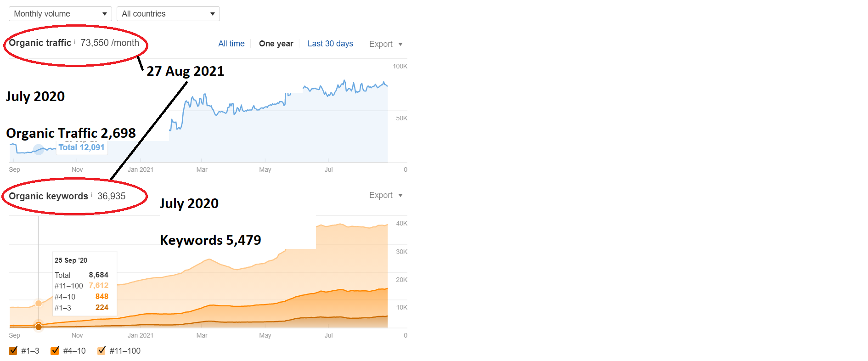Toggle the #11–100 positions checkbox
Image resolution: width=868 pixels, height=361 pixels.
coord(101,351)
